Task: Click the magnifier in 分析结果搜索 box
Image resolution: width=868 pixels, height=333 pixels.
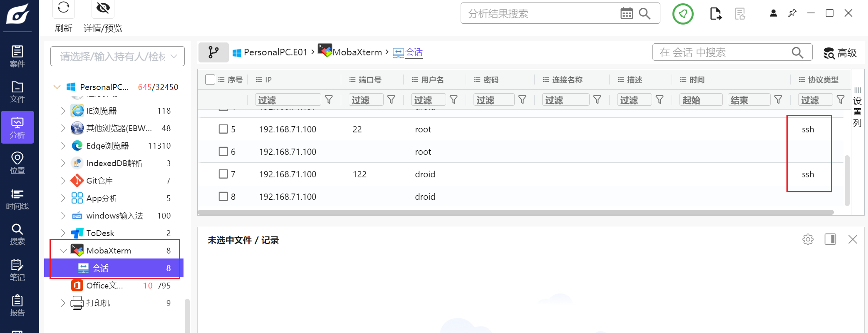Action: click(x=644, y=13)
